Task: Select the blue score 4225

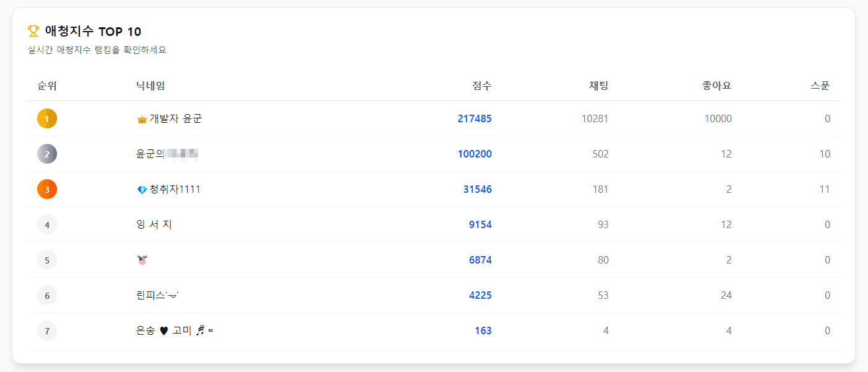Action: click(480, 295)
